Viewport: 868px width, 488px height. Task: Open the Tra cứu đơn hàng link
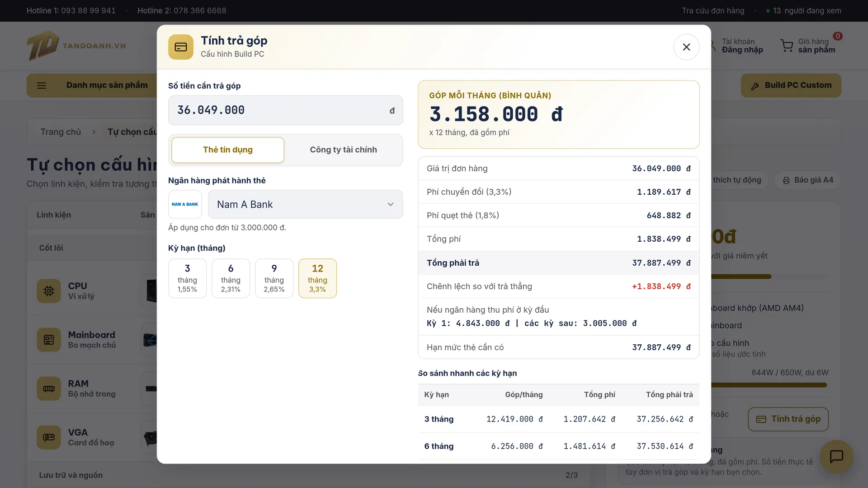713,10
